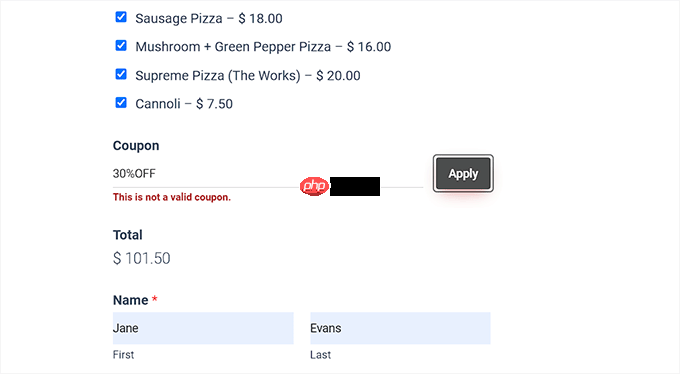Deselect the Cannoli checkbox
680x374 pixels.
point(121,103)
